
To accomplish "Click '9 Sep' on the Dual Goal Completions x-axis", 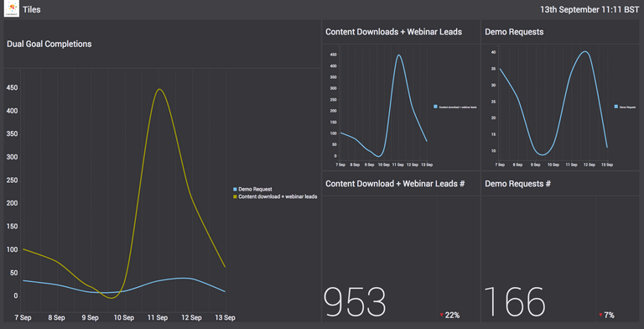I will pos(90,318).
